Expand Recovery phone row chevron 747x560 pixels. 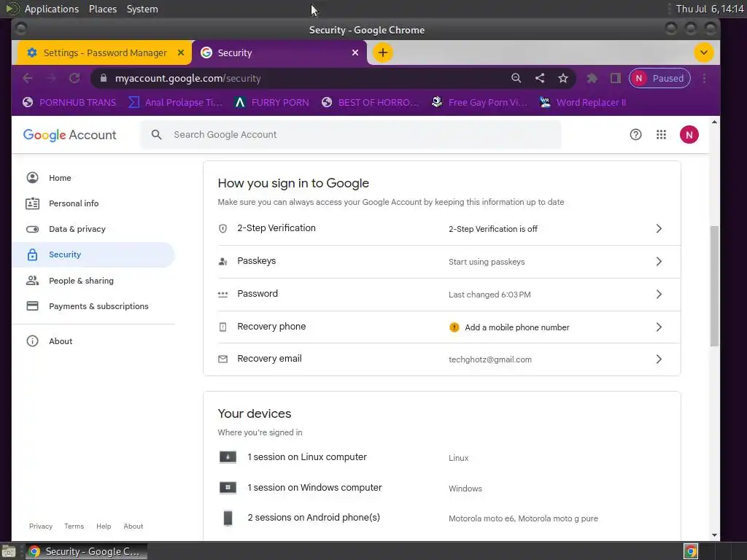click(x=659, y=327)
